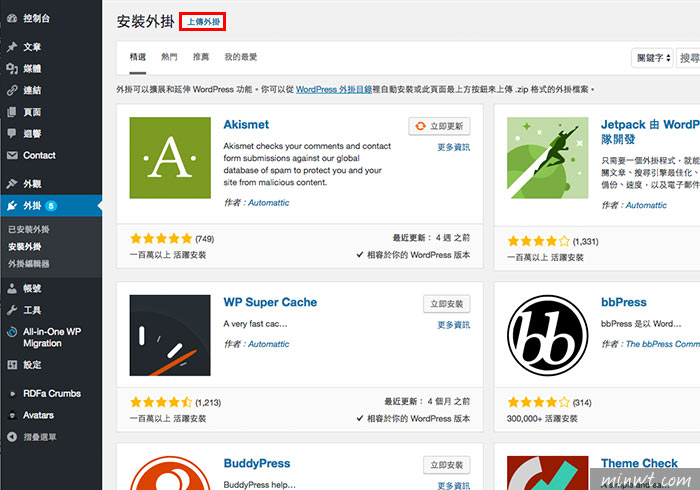Click the update count badge 5 on 外掛
700x490 pixels.
tap(51, 206)
